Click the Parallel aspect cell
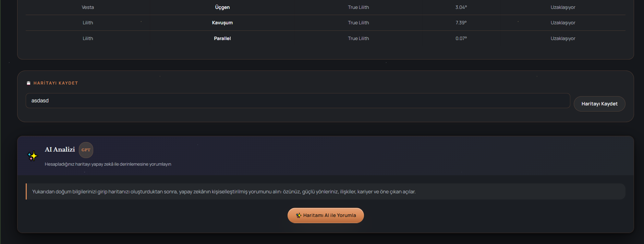 (x=222, y=38)
